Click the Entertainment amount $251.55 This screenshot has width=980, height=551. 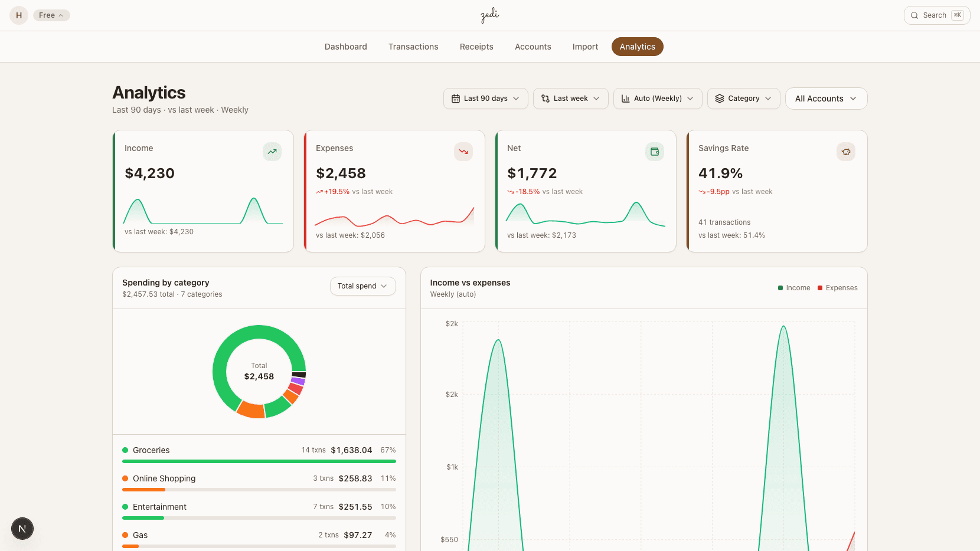tap(355, 507)
